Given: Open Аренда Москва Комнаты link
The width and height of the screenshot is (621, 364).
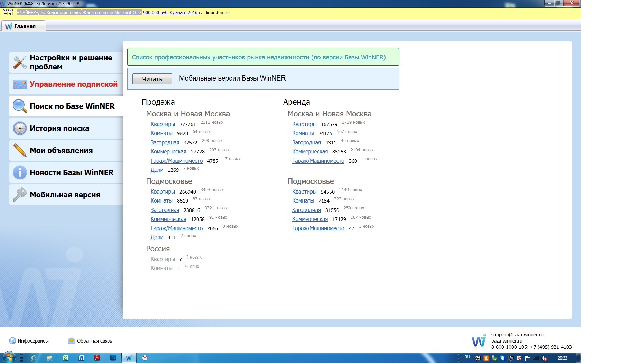Looking at the screenshot, I should point(303,133).
